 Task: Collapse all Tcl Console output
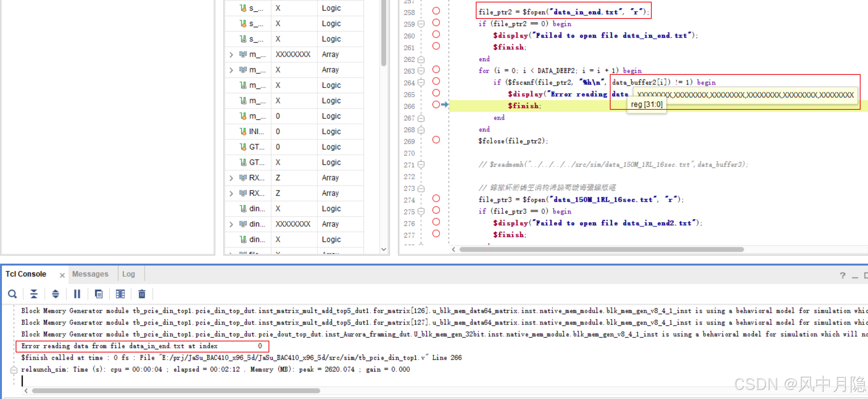click(34, 294)
